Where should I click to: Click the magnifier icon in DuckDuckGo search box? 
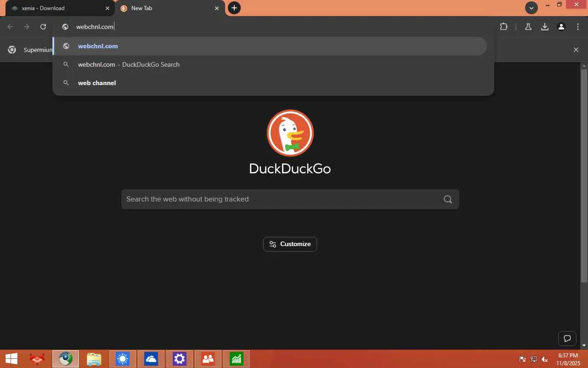point(448,199)
